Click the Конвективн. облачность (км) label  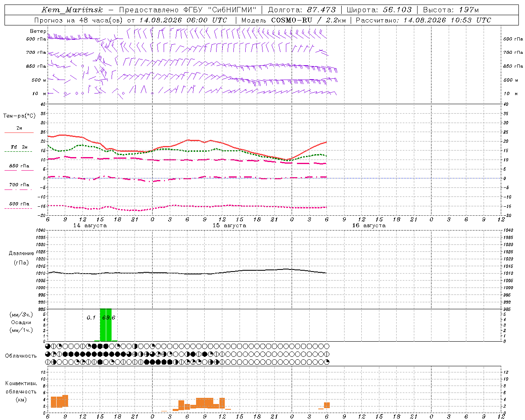21,391
